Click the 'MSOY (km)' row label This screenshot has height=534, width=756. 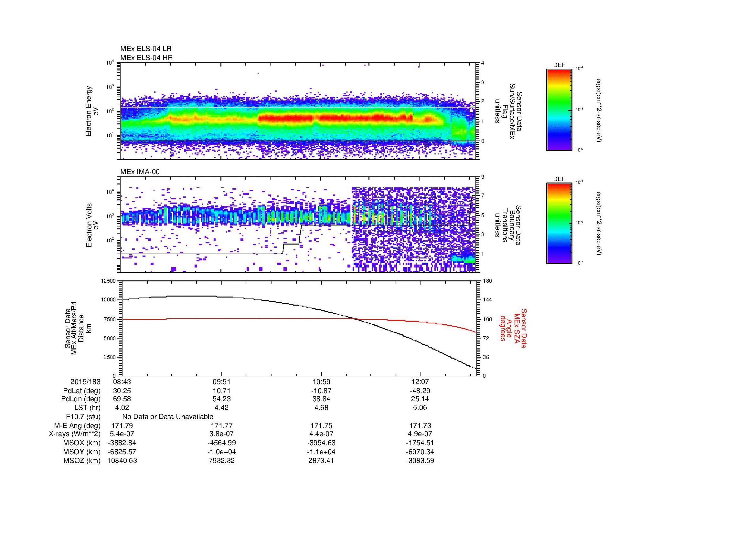pos(82,452)
